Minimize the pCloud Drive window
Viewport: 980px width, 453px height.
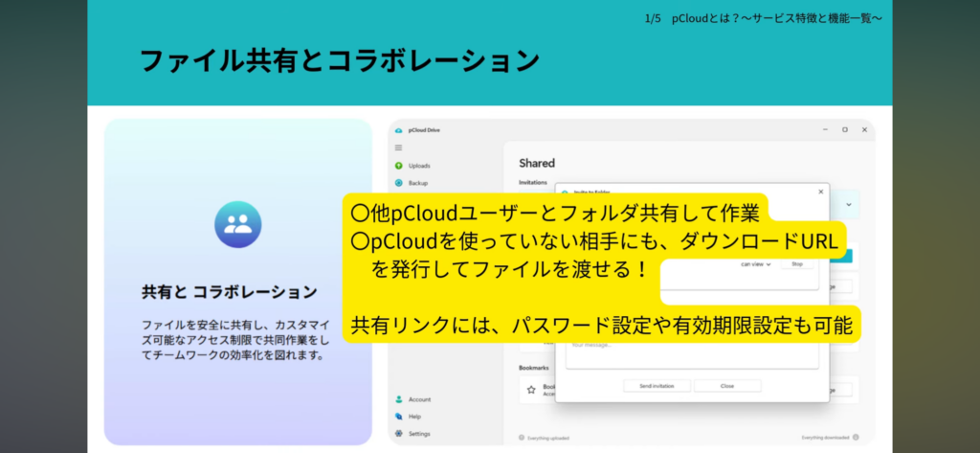825,129
